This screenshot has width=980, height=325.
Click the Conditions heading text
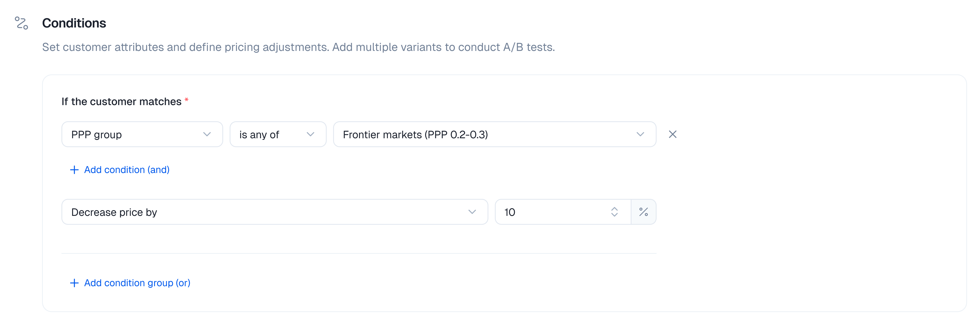click(x=74, y=23)
